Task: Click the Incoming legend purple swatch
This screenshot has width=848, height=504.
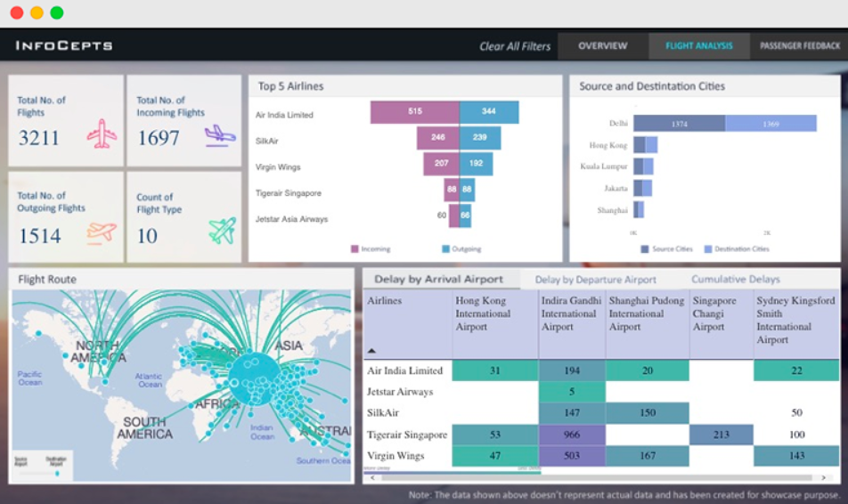Action: pyautogui.click(x=355, y=248)
